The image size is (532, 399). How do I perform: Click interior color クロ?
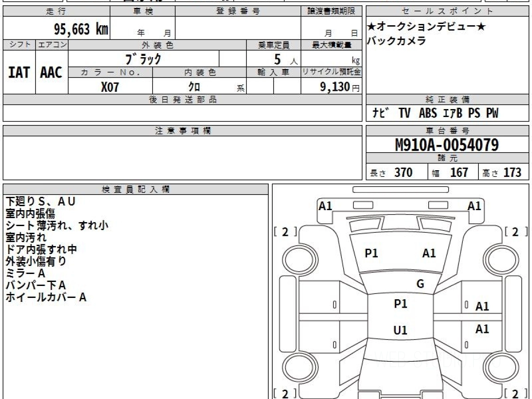tap(194, 86)
